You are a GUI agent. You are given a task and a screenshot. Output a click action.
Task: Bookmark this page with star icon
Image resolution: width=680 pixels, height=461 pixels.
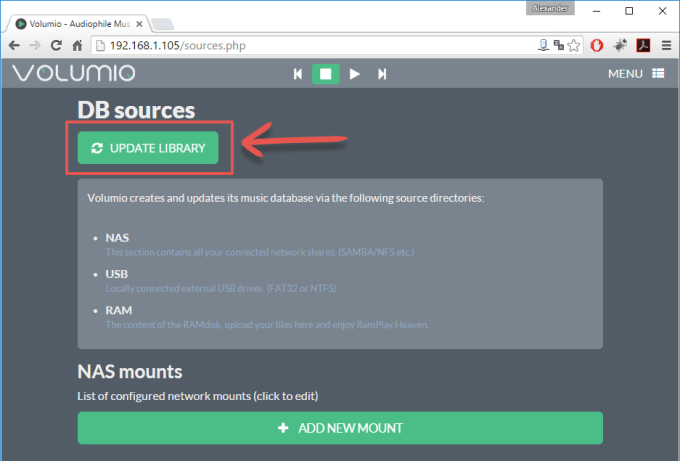574,45
